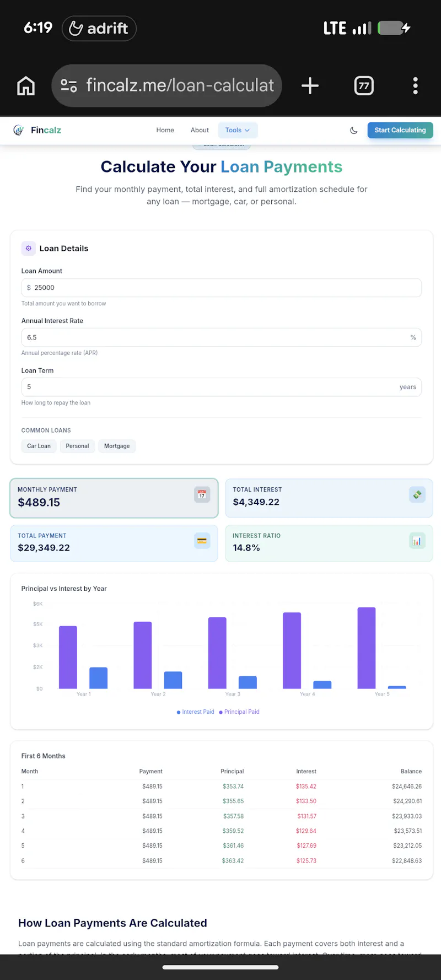Click balance $22,848.63 cell

[x=407, y=861]
